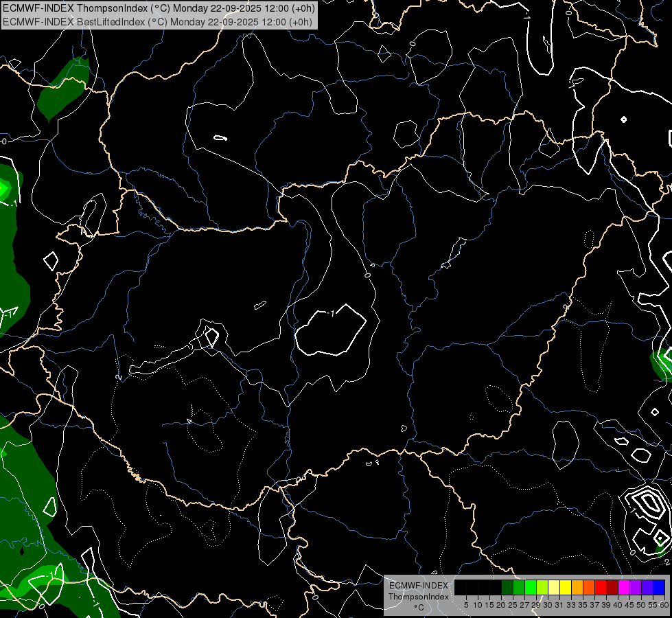Pick the dark green legend swatch for 20–25

507,587
